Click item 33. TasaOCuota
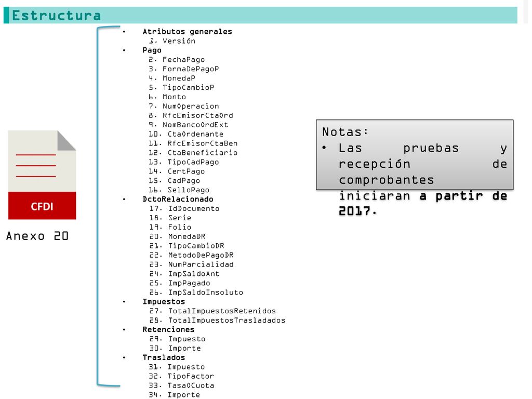The image size is (532, 399). (x=181, y=386)
